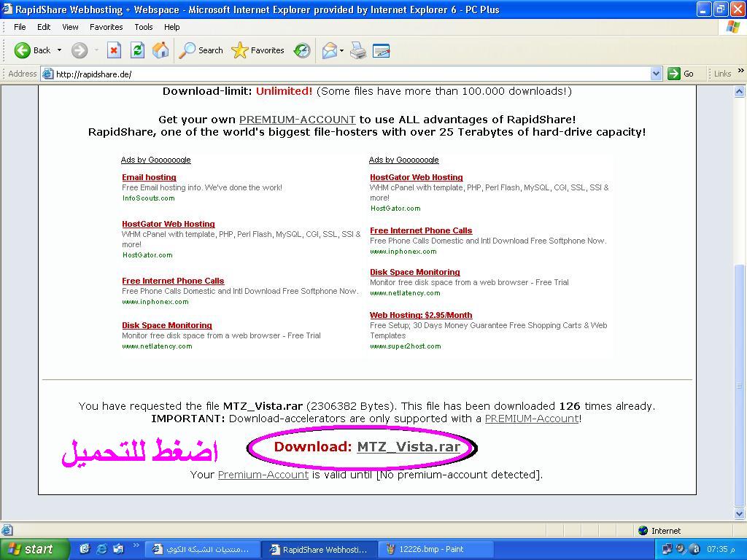Image resolution: width=747 pixels, height=560 pixels.
Task: Open the View menu
Action: (70, 27)
